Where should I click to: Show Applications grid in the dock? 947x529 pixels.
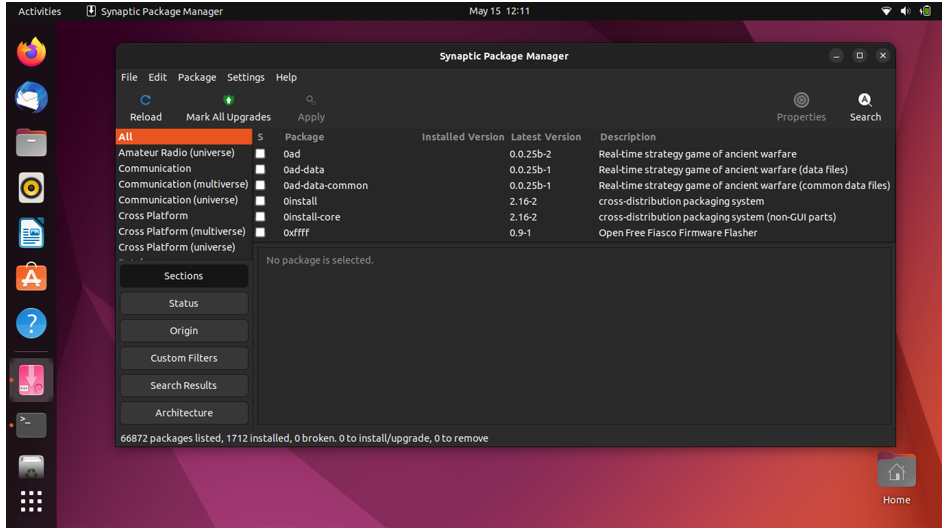[31, 501]
